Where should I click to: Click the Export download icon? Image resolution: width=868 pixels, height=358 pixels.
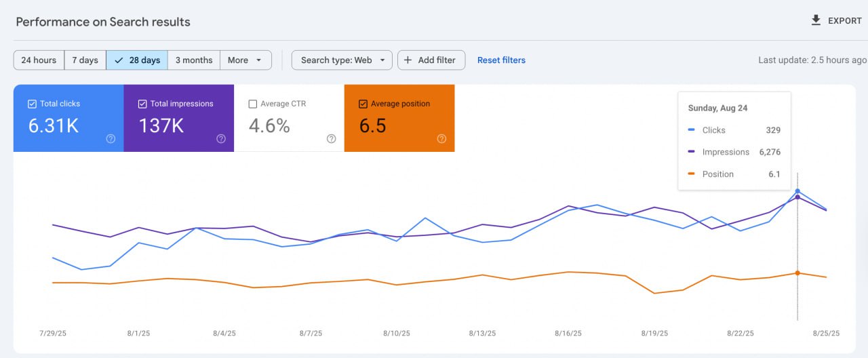coord(816,20)
